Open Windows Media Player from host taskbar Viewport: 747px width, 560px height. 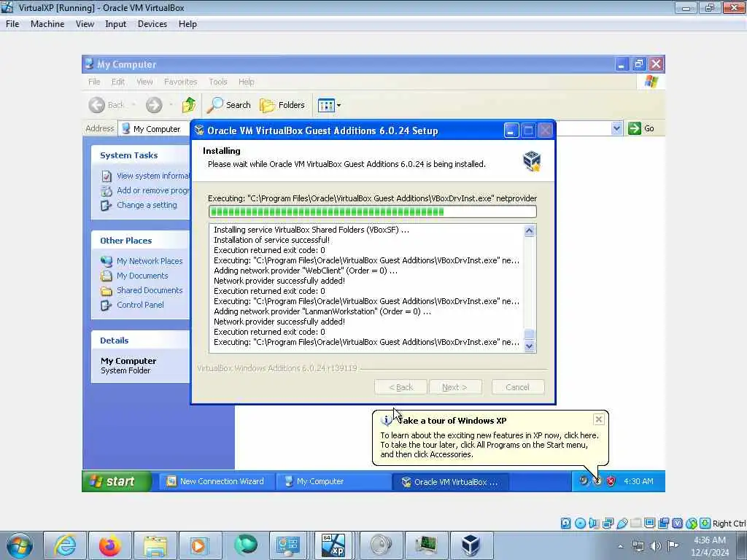(x=200, y=545)
